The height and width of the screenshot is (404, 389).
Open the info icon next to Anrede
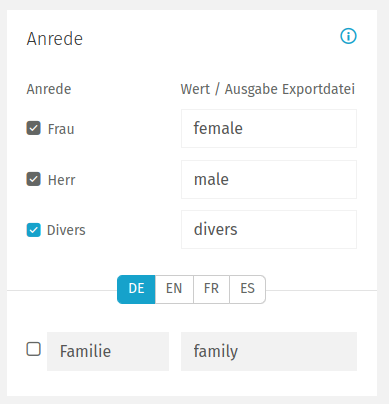coord(348,36)
